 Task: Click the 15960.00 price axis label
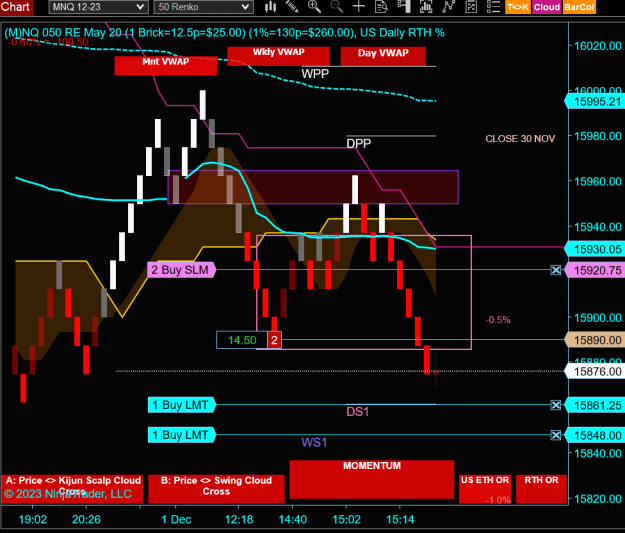(597, 181)
